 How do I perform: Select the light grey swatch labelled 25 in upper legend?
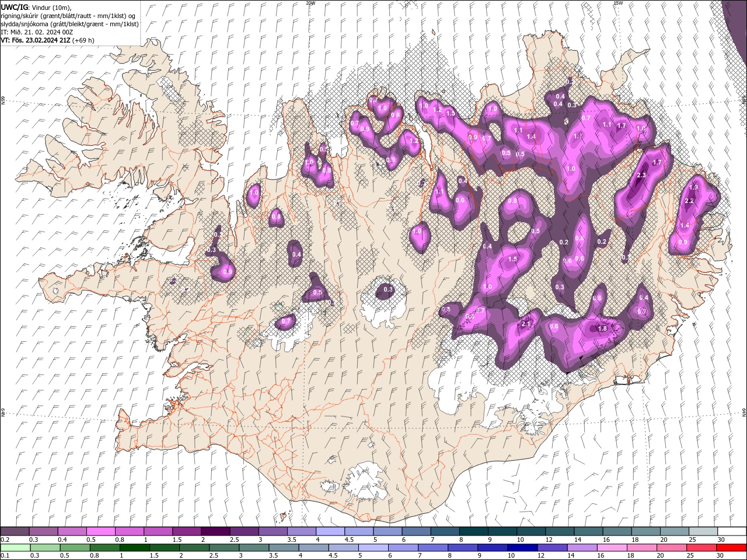[703, 531]
